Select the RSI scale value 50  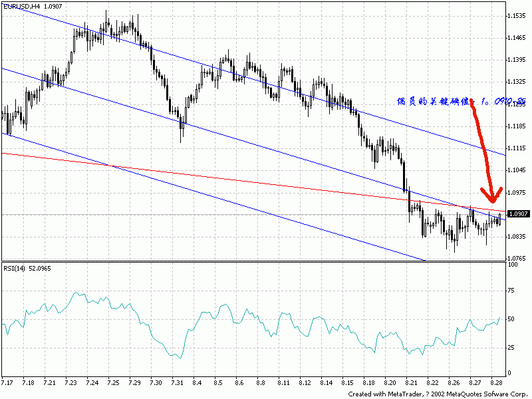pos(511,319)
